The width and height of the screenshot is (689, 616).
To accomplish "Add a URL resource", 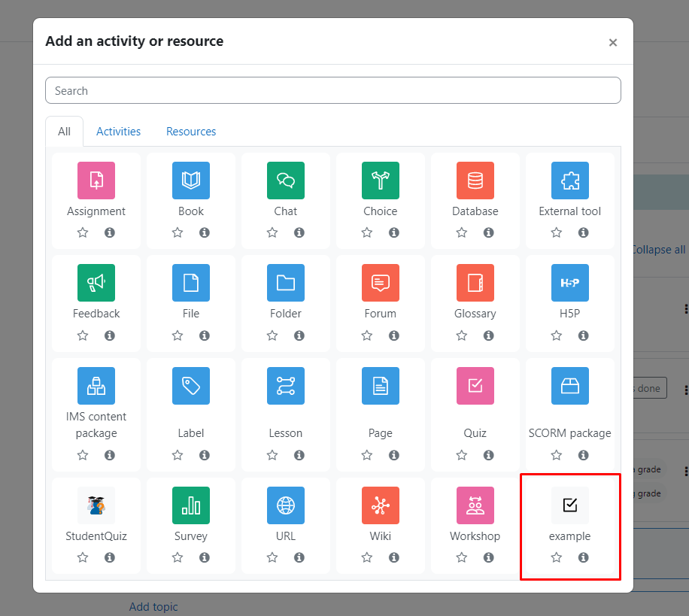I will click(x=286, y=505).
